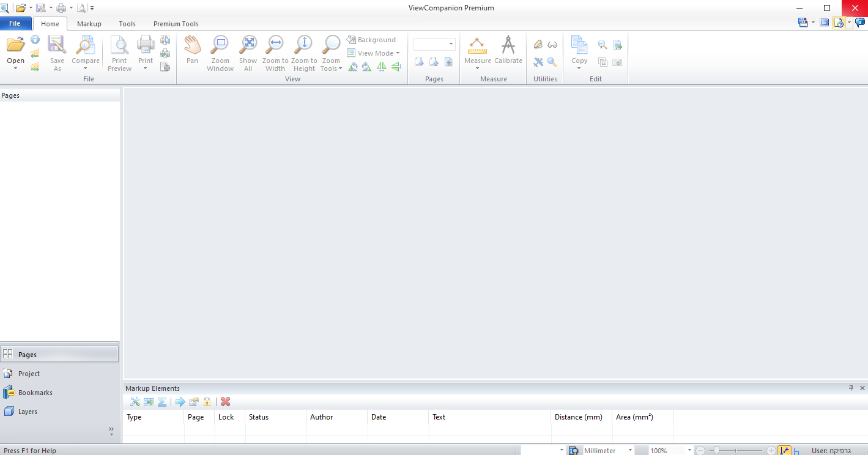The height and width of the screenshot is (455, 868).
Task: Pin the Markup Elements panel
Action: point(851,388)
